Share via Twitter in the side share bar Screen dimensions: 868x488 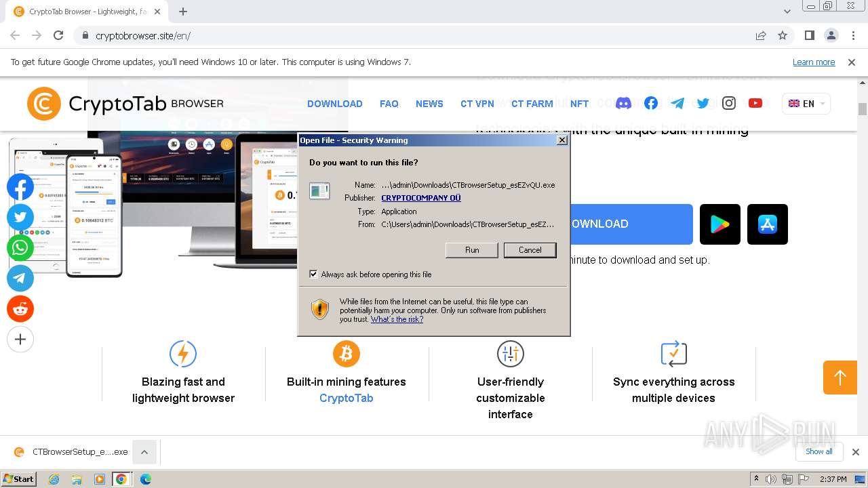[x=20, y=217]
